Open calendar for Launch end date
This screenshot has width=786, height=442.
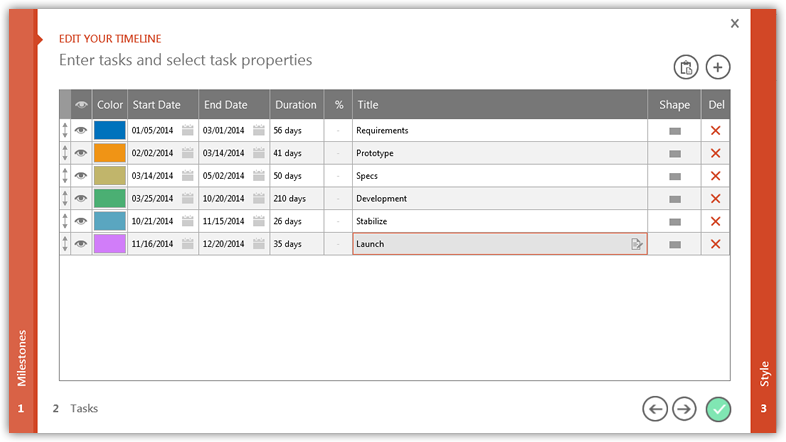[259, 244]
